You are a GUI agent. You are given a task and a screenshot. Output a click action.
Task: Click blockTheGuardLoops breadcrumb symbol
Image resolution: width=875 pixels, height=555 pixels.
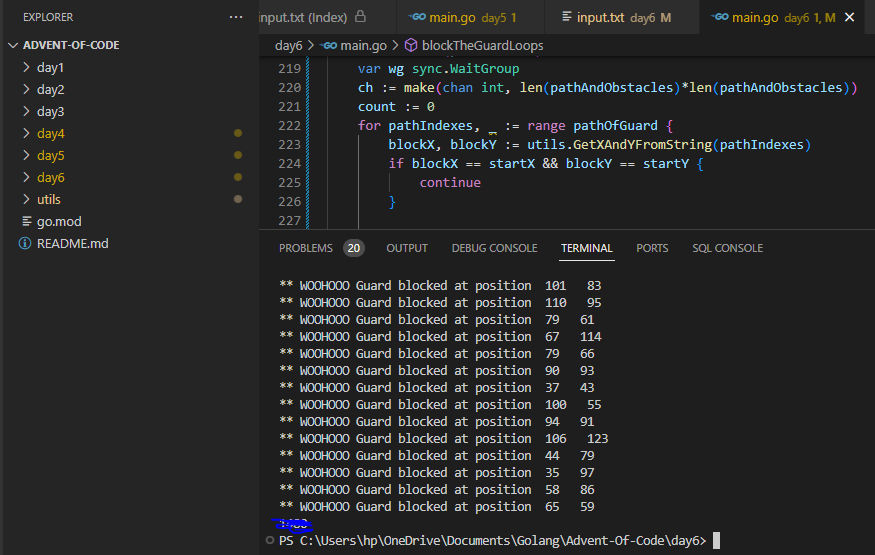(x=483, y=46)
